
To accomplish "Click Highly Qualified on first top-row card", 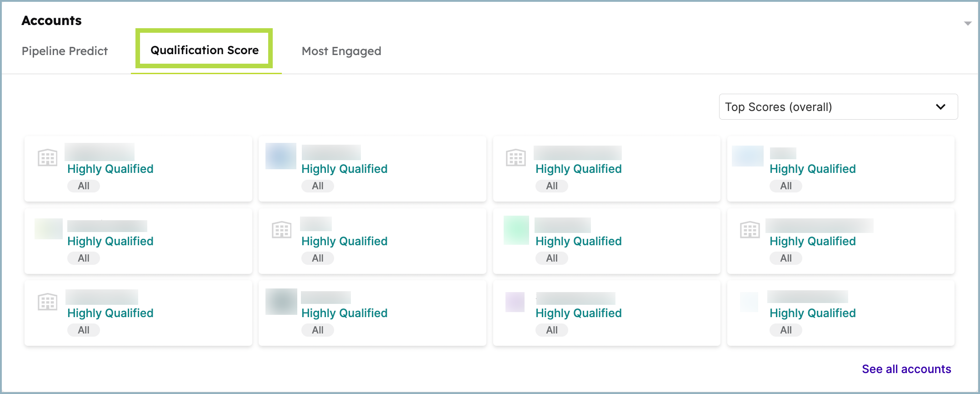I will (110, 169).
